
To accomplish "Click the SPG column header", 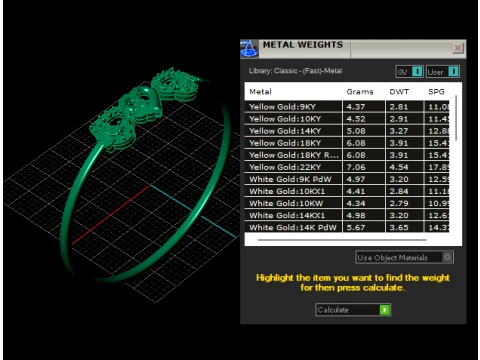I will (x=436, y=92).
